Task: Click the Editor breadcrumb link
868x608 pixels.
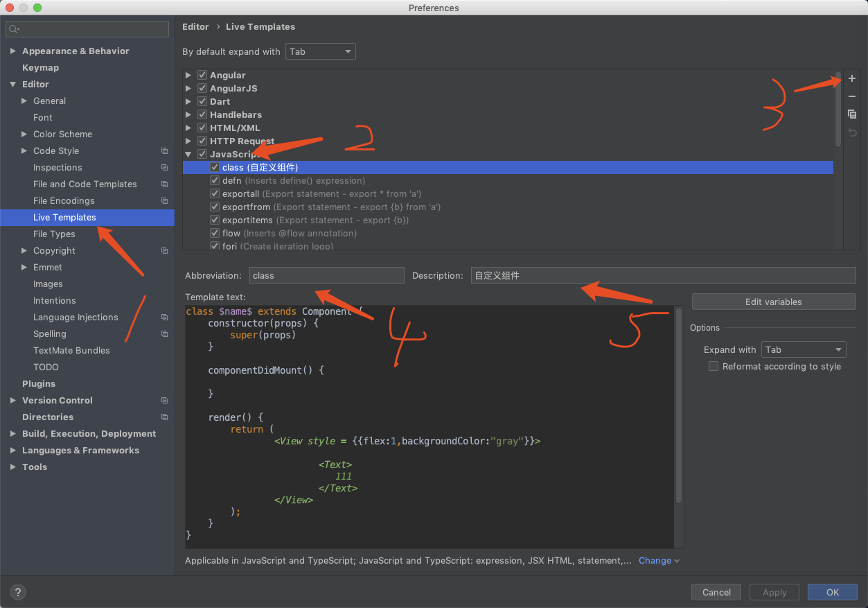Action: tap(195, 26)
